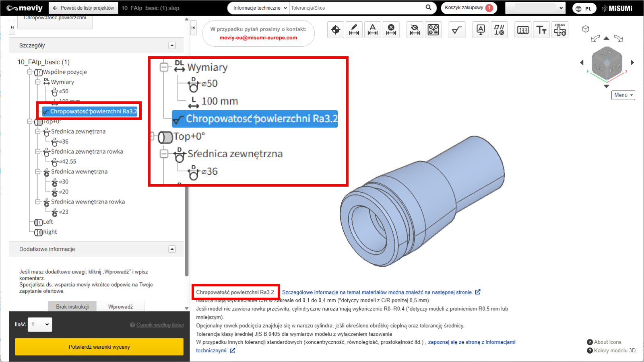This screenshot has width=644, height=362.
Task: Select the Średnica zewnętrzna rowka tree item
Action: click(87, 152)
